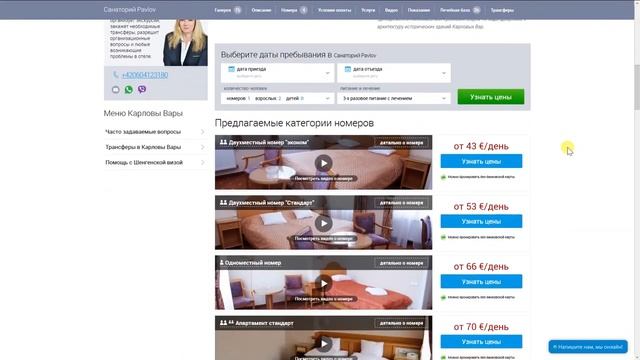The width and height of the screenshot is (640, 360).
Task: Open Показания in top navigation
Action: coord(419,10)
